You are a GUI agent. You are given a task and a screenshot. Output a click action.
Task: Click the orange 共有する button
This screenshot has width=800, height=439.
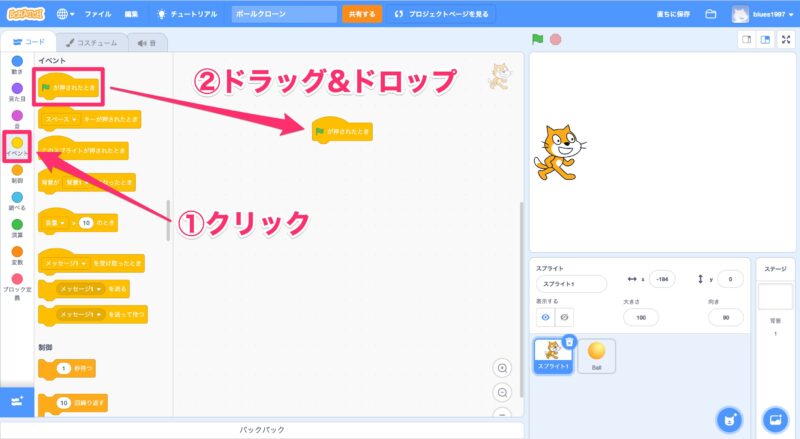pos(361,15)
